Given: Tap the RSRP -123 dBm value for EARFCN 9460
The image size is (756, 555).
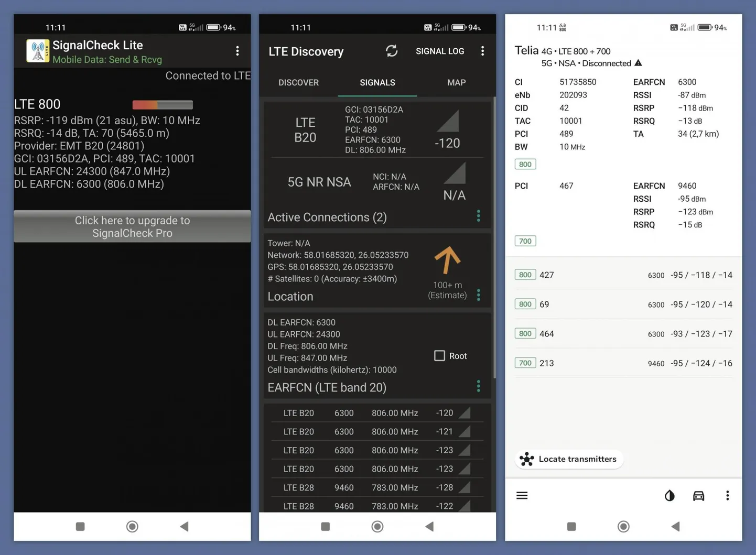Looking at the screenshot, I should click(x=695, y=212).
